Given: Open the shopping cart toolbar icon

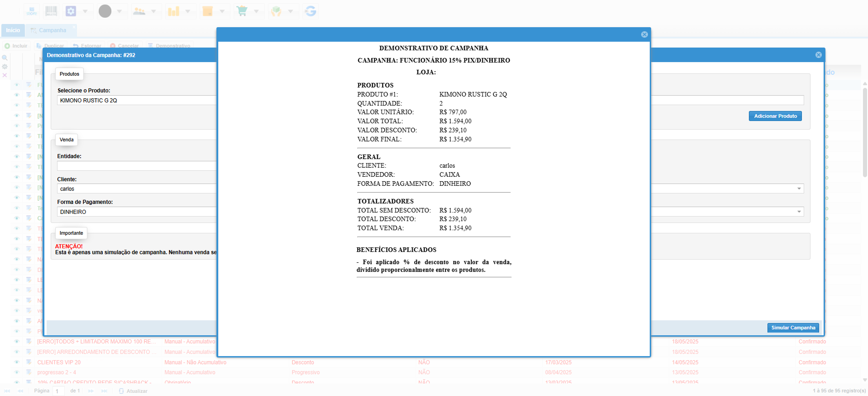Looking at the screenshot, I should pos(242,11).
